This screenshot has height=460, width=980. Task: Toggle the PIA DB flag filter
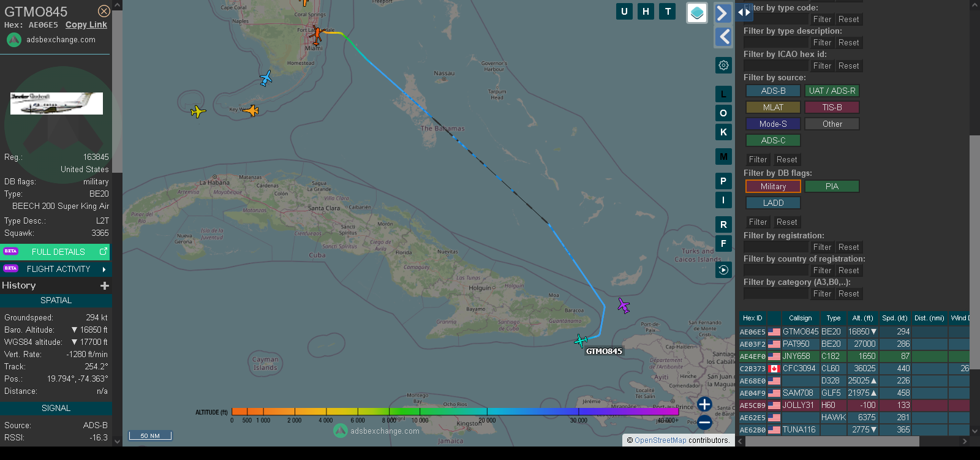click(x=832, y=186)
